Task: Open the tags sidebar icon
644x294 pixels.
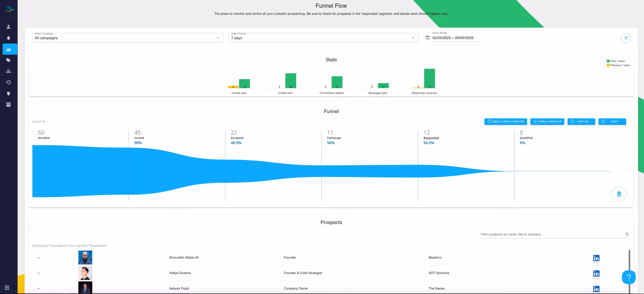Action: click(x=9, y=60)
